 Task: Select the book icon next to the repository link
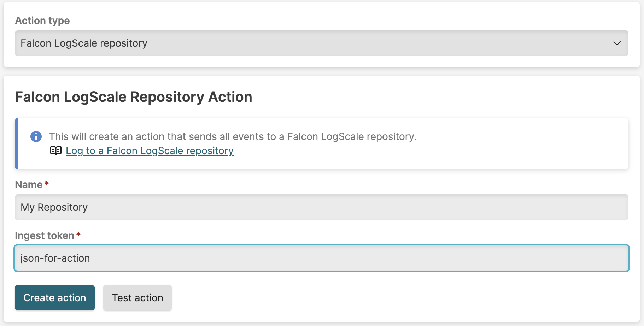click(x=55, y=151)
